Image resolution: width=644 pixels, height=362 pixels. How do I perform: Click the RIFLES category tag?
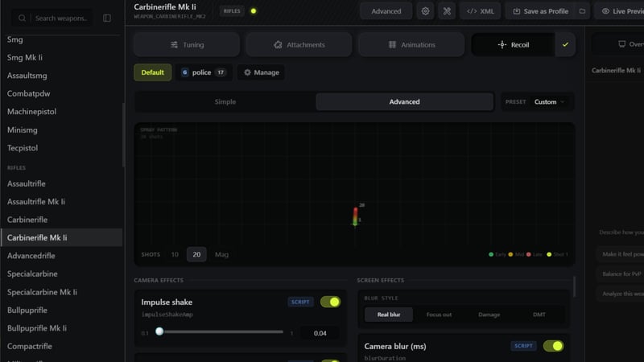point(232,11)
